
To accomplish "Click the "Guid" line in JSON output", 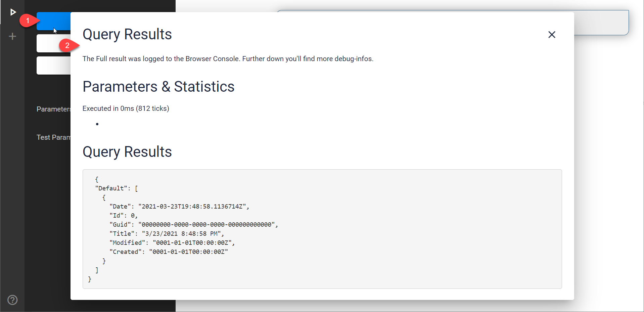I will tap(194, 225).
